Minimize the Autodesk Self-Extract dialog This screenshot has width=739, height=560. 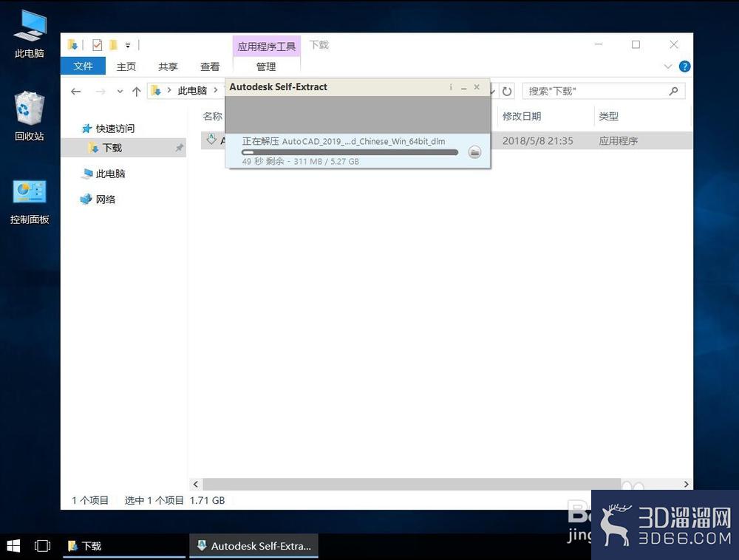click(464, 88)
